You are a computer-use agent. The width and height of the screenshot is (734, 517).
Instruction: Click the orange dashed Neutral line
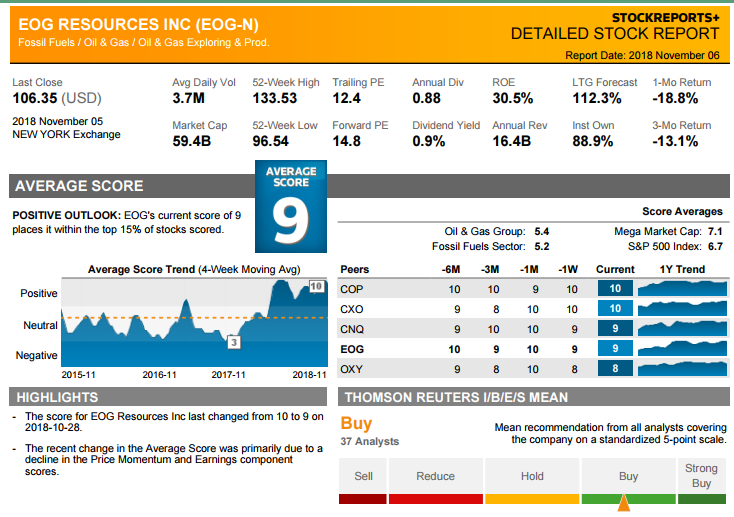tap(194, 318)
